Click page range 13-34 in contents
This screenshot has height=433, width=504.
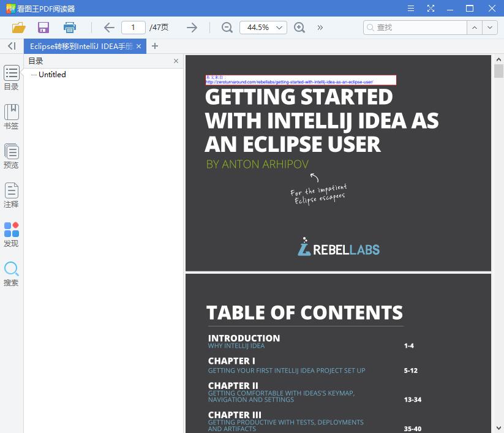point(413,399)
